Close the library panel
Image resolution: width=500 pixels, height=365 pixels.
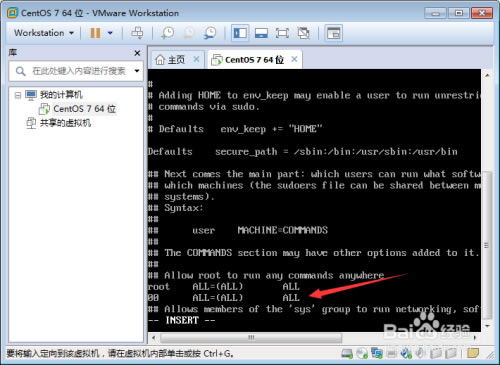[137, 53]
